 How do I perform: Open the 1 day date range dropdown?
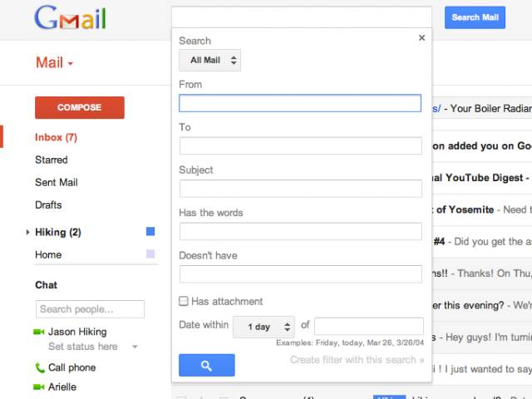(264, 327)
